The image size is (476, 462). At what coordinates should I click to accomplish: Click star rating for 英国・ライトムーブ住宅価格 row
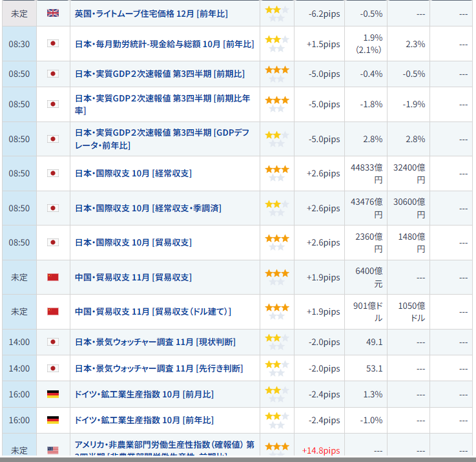click(x=276, y=14)
